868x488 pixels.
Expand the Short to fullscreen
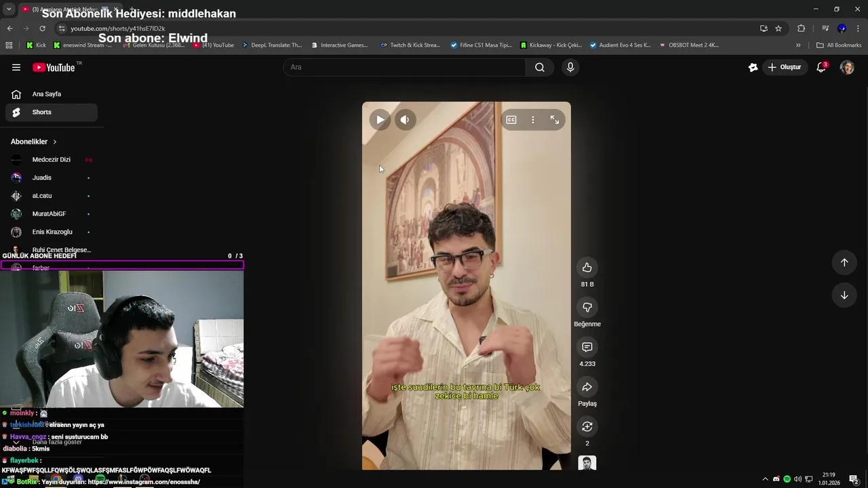tap(555, 120)
